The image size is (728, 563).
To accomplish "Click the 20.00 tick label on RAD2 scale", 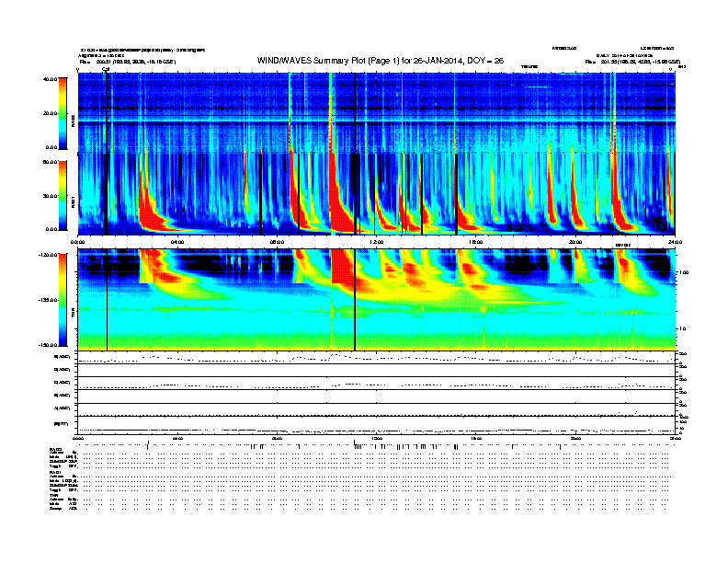I will [x=50, y=113].
